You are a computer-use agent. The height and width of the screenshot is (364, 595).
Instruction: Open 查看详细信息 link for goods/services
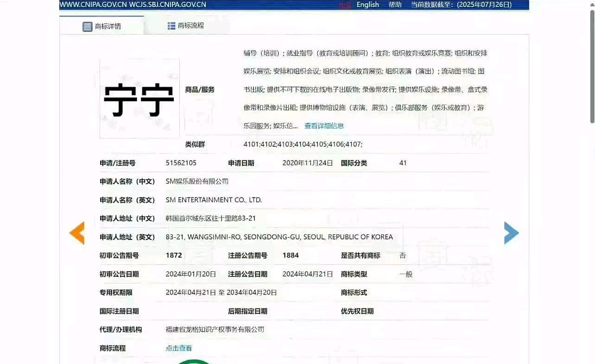click(x=324, y=126)
